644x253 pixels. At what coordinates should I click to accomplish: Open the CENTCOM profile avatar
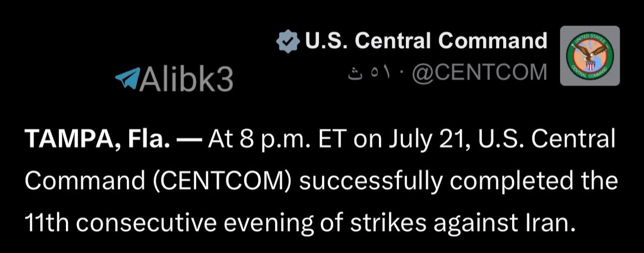click(590, 55)
